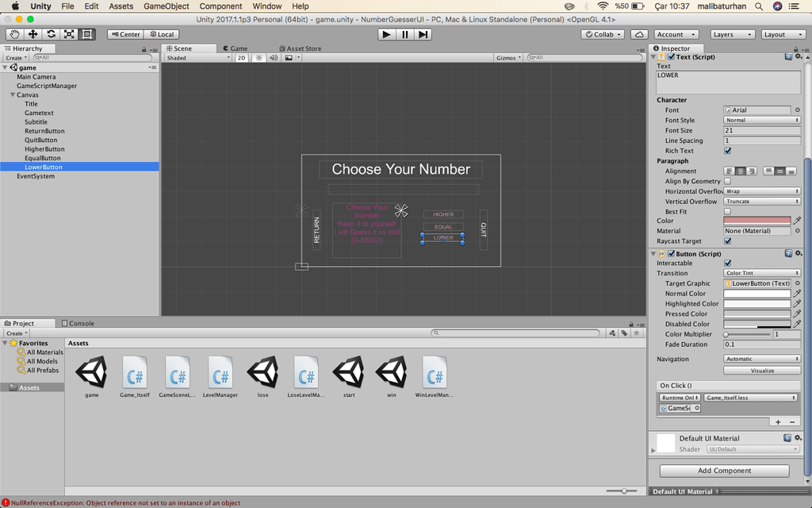Open Layers dropdown in toolbar
The width and height of the screenshot is (812, 508).
[732, 34]
